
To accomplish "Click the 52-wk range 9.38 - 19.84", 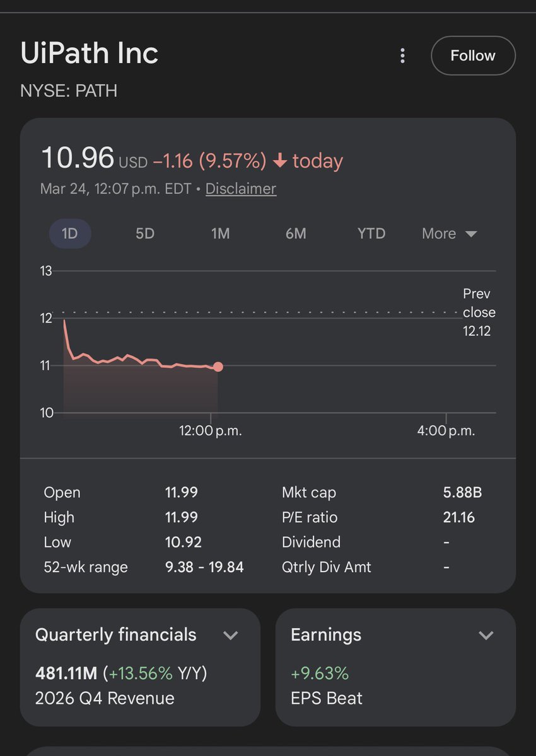I will click(x=204, y=567).
